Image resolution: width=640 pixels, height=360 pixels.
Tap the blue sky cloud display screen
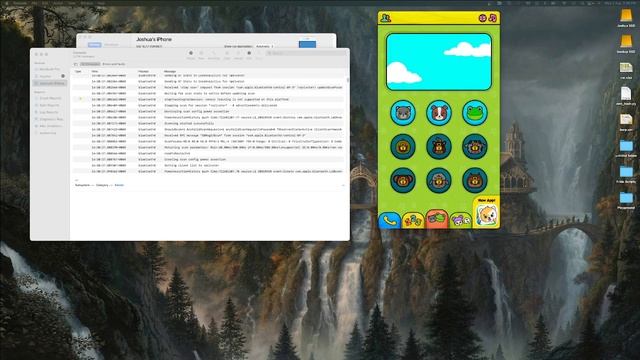(x=439, y=62)
